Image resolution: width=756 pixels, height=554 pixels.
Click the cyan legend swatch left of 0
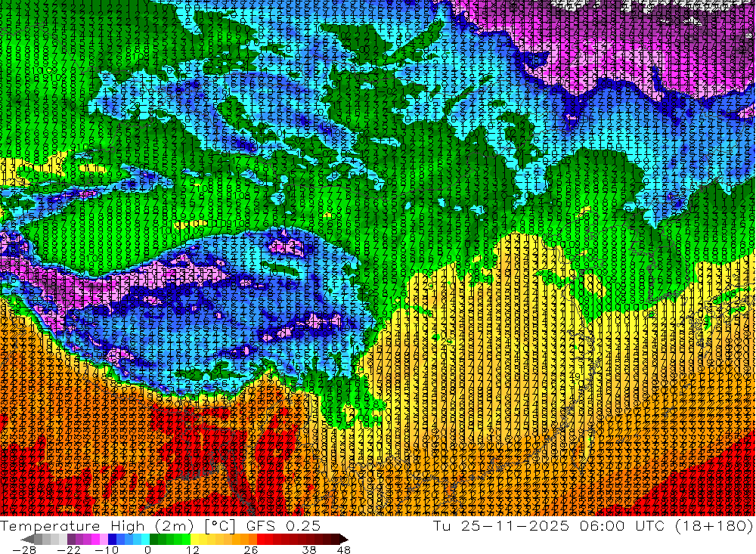146,540
